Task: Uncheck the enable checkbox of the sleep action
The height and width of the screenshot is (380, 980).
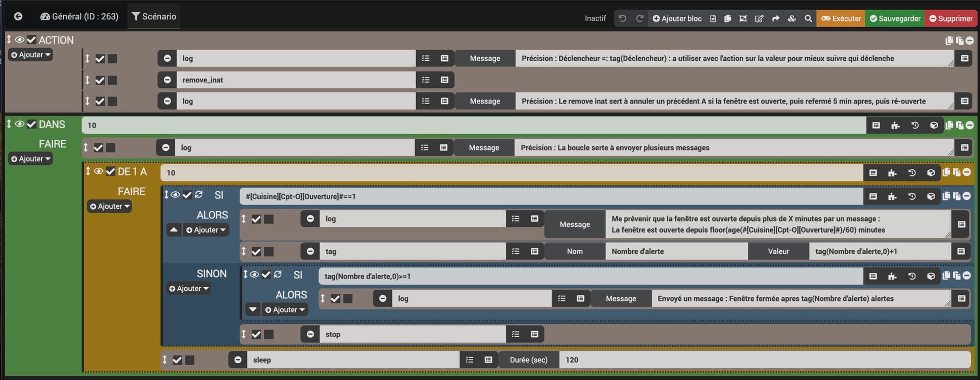Action: (177, 360)
